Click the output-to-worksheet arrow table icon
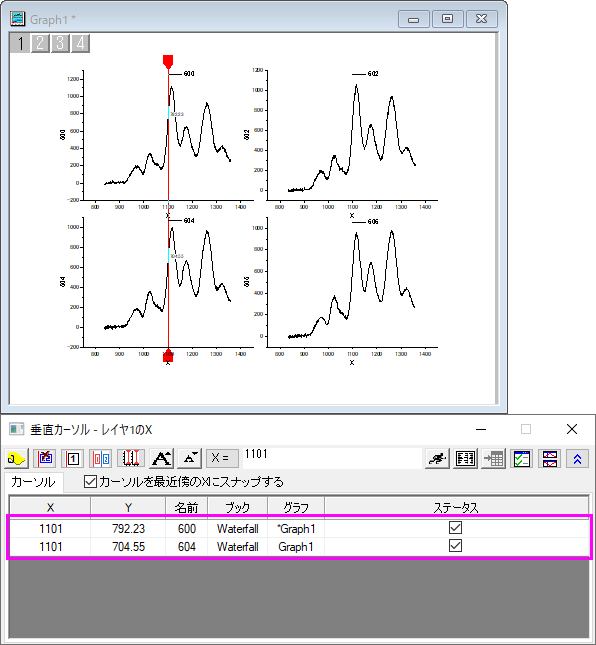The image size is (596, 645). click(494, 458)
